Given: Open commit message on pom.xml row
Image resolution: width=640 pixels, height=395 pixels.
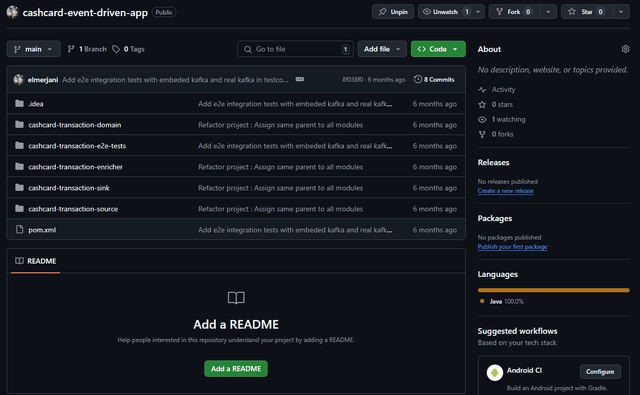Looking at the screenshot, I should (x=295, y=230).
